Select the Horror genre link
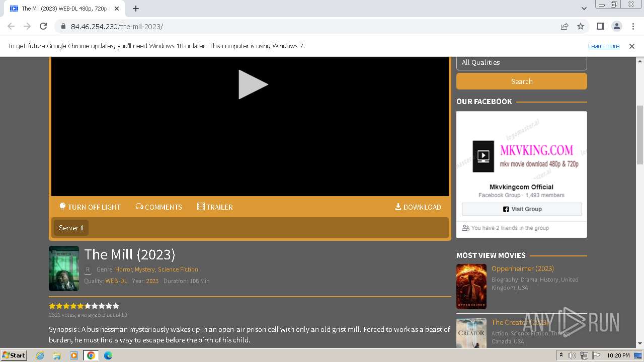644x362 pixels. [x=123, y=269]
